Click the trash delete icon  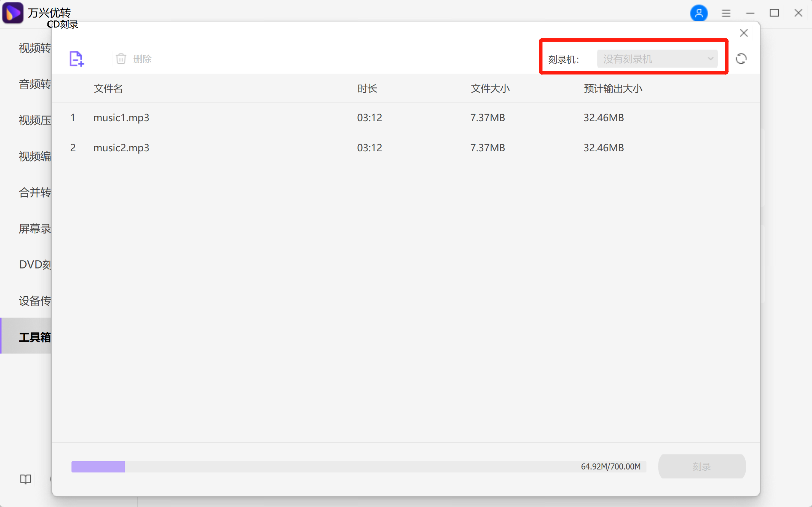[x=121, y=59]
